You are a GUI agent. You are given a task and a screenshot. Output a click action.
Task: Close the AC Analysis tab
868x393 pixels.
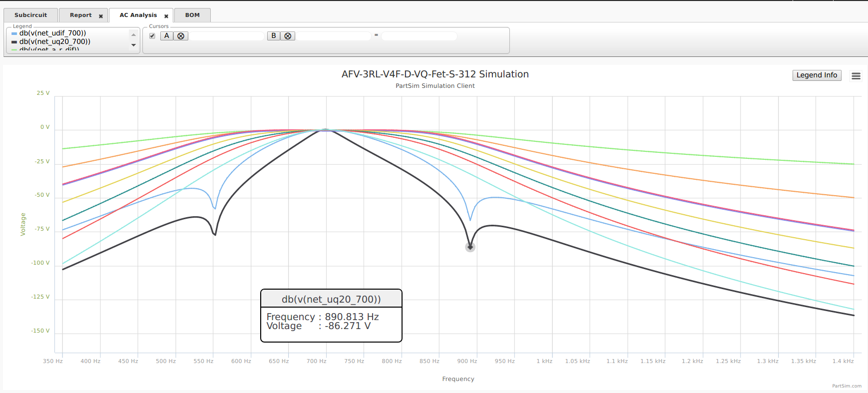pyautogui.click(x=166, y=16)
